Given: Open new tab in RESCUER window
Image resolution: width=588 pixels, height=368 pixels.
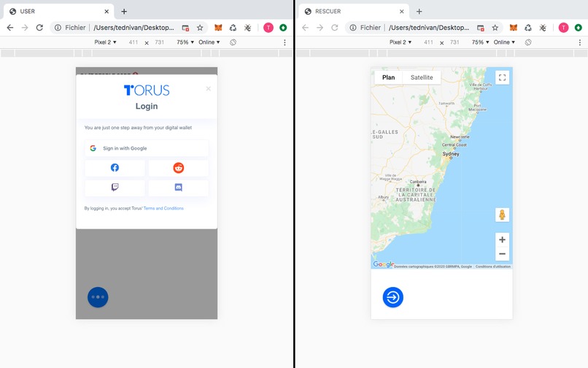Looking at the screenshot, I should point(419,11).
